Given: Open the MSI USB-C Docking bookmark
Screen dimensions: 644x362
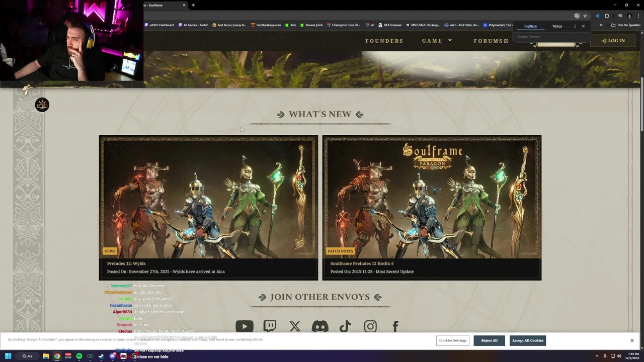Looking at the screenshot, I should tap(423, 25).
